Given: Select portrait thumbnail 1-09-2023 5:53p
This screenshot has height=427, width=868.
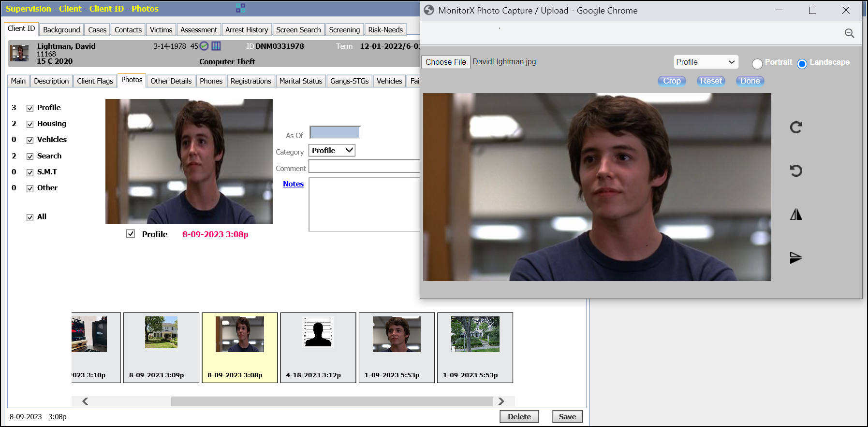Looking at the screenshot, I should point(397,347).
